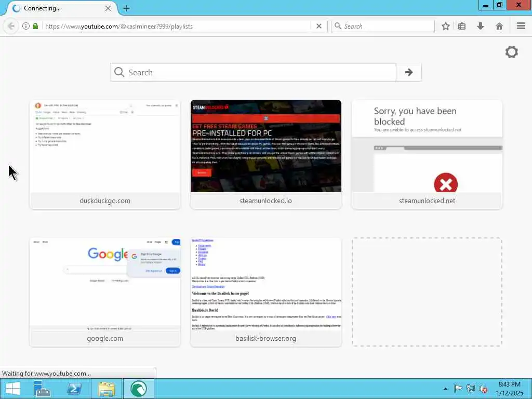Click the steamunlocked.net tile label
This screenshot has height=399, width=532.
click(x=427, y=201)
